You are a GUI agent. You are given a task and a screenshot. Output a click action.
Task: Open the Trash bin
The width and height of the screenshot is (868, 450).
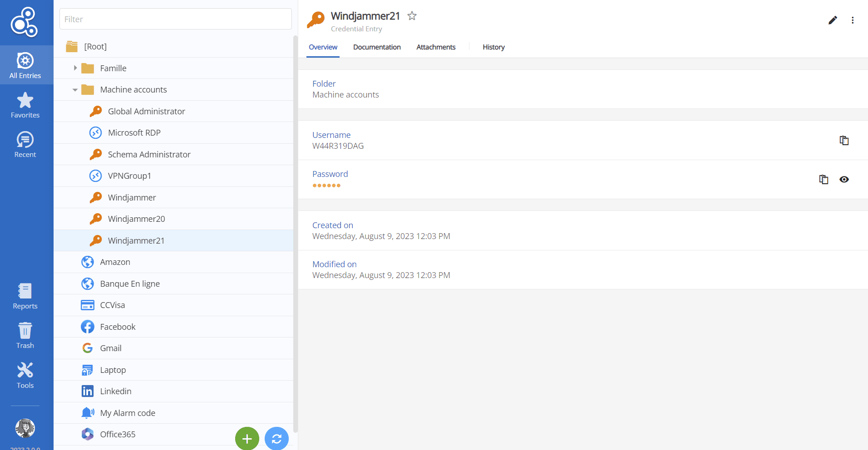click(25, 336)
